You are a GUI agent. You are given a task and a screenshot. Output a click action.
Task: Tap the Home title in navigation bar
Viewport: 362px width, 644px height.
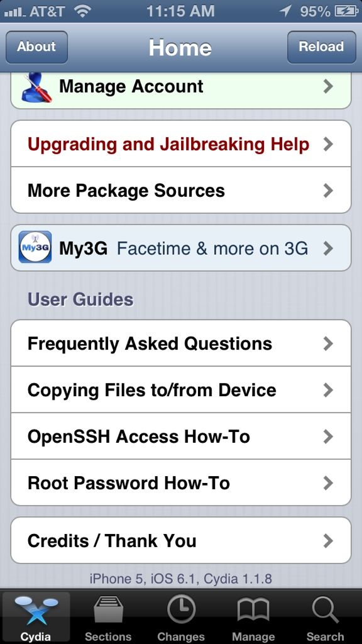tap(180, 48)
